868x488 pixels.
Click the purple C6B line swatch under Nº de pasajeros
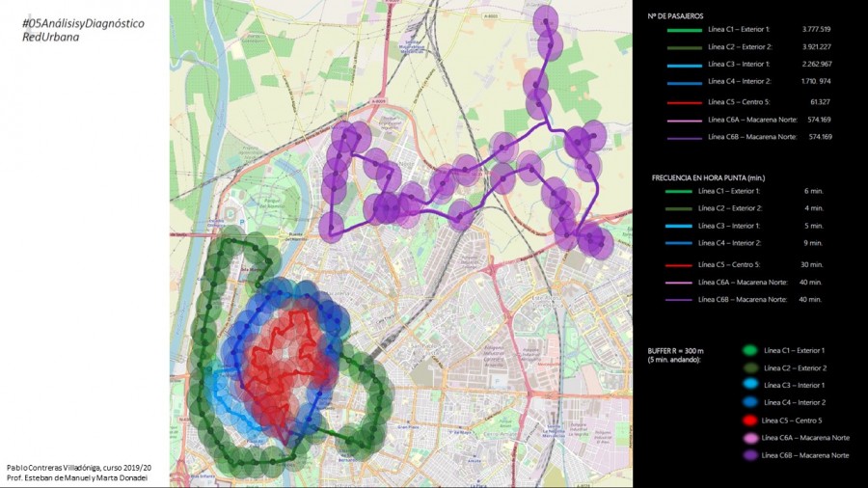[x=676, y=137]
